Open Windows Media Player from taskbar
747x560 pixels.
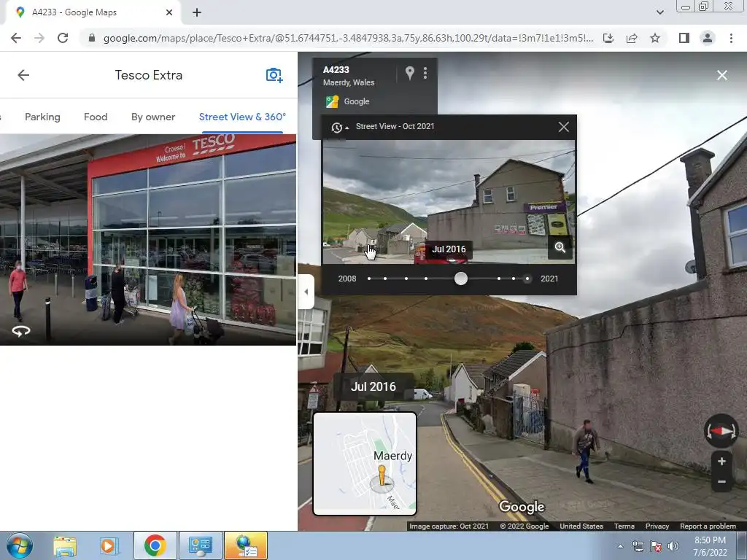[x=109, y=545]
